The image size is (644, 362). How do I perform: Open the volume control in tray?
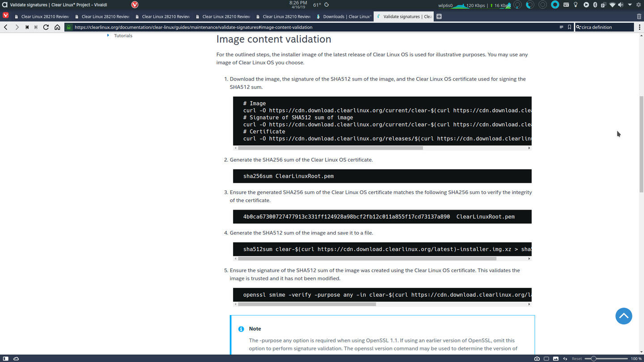(x=621, y=4)
